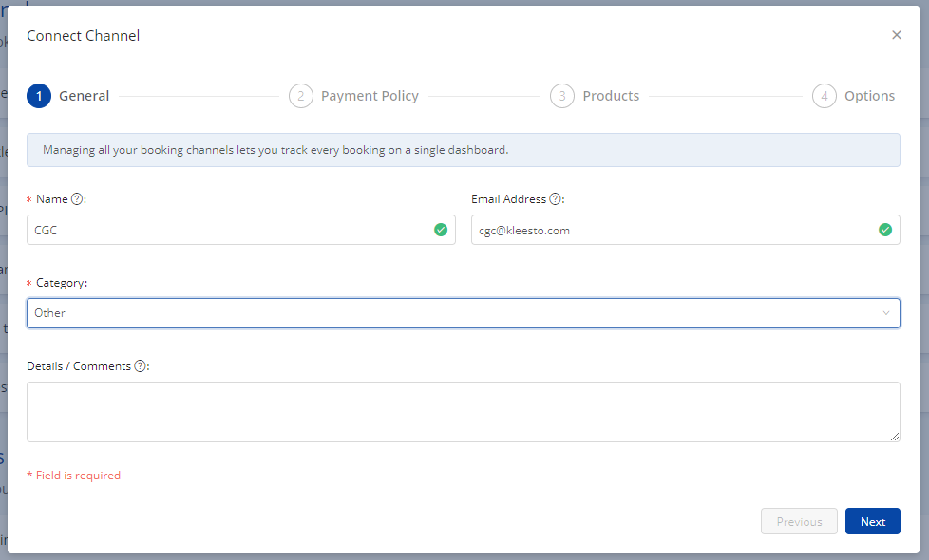Image resolution: width=929 pixels, height=560 pixels.
Task: Click the step 1 General circle
Action: (39, 96)
